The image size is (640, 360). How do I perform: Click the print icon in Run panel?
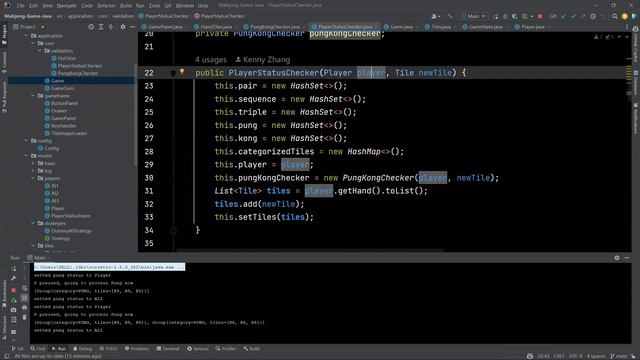click(24, 307)
